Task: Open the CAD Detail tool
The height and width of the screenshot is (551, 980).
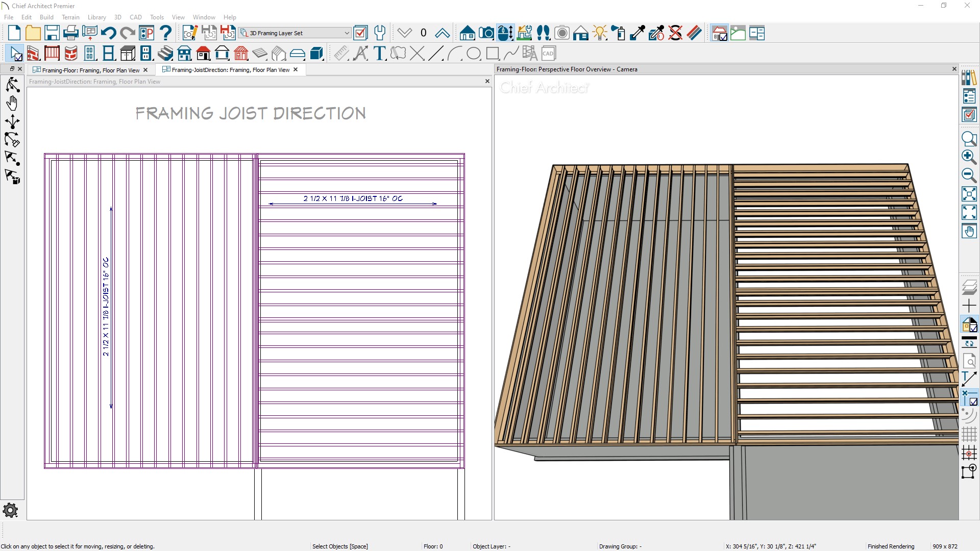Action: pos(549,53)
